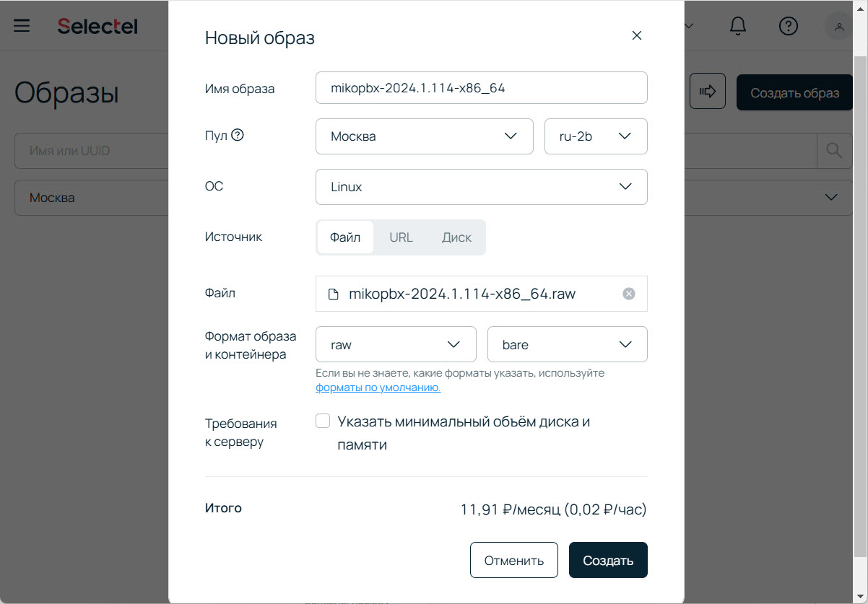Open the notifications bell
The image size is (868, 604).
click(x=737, y=26)
